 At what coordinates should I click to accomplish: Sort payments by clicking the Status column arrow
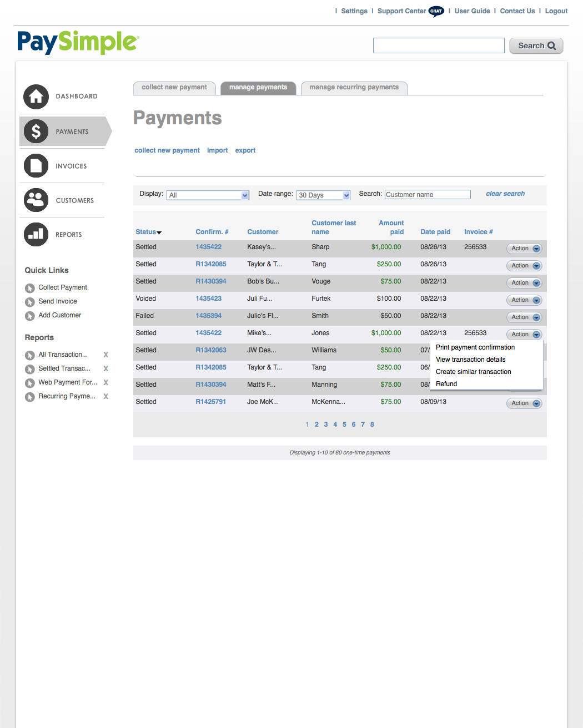point(159,232)
